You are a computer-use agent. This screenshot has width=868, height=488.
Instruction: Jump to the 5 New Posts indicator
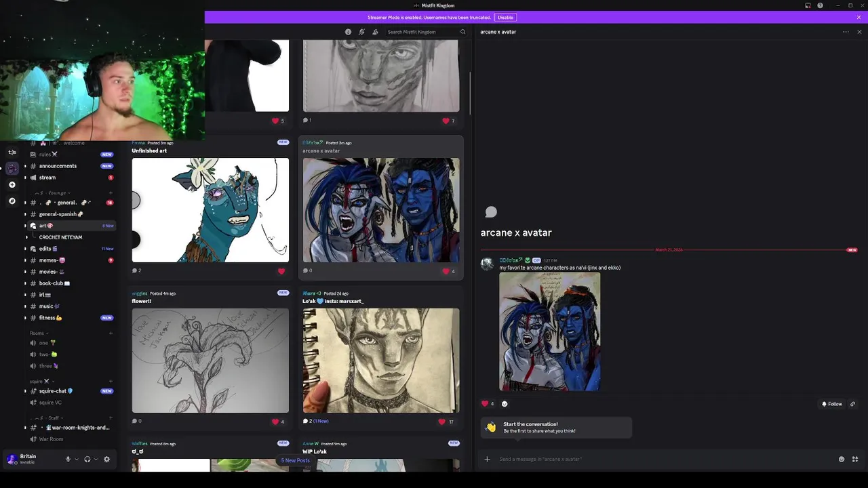tap(296, 460)
